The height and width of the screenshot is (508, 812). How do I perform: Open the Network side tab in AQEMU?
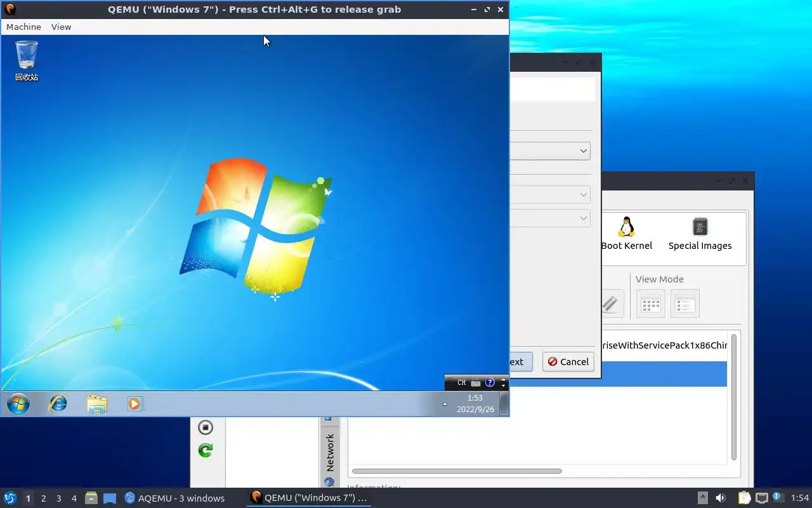[329, 452]
